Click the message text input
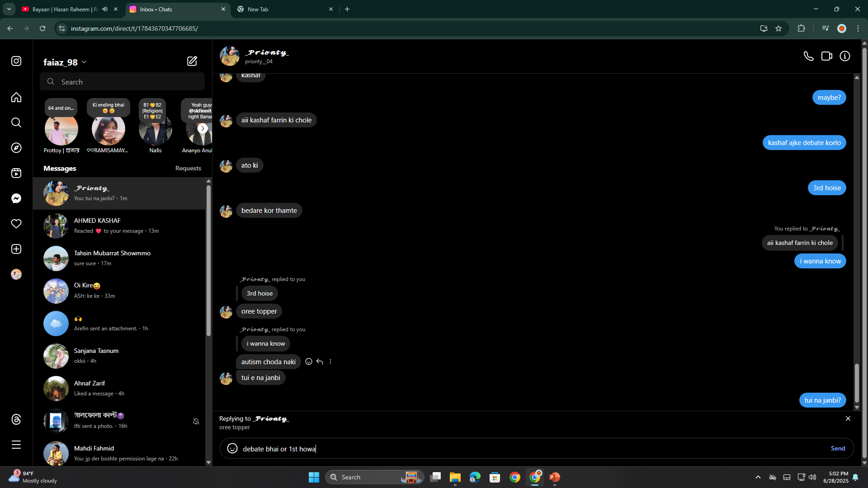 coord(533,449)
